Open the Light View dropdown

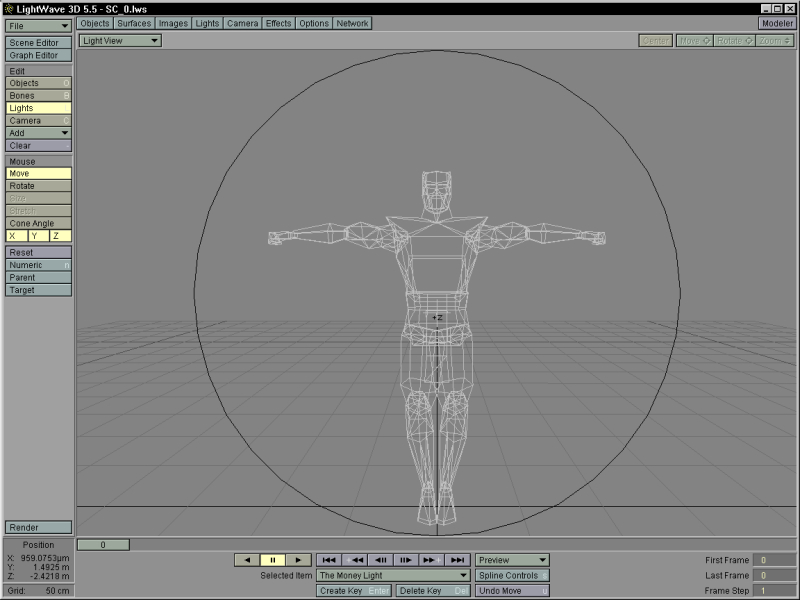click(120, 41)
